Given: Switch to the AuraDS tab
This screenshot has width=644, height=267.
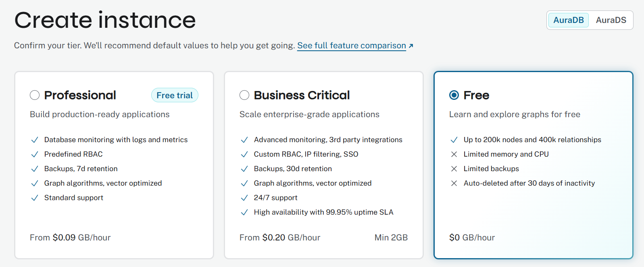Looking at the screenshot, I should tap(611, 20).
